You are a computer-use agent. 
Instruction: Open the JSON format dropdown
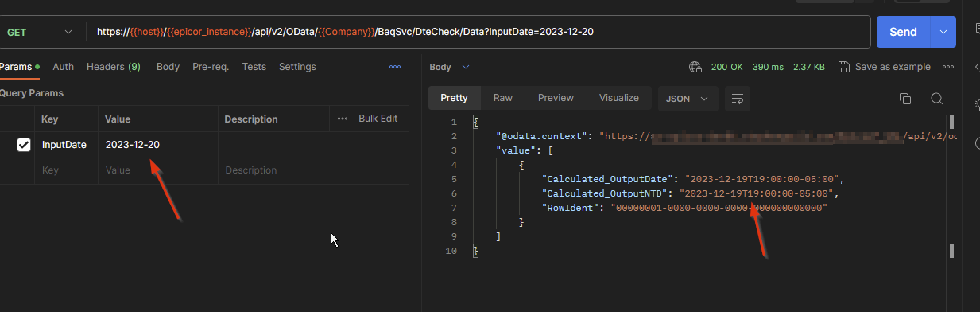(x=688, y=99)
